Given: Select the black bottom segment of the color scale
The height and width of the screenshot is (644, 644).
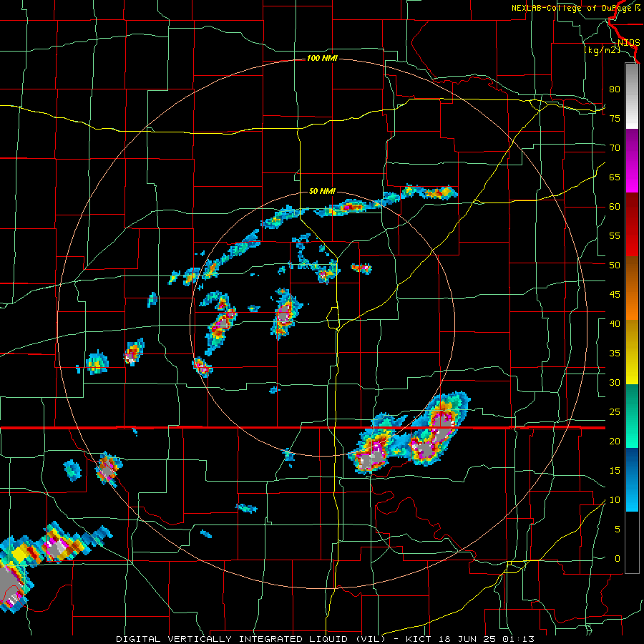Looking at the screenshot, I should [x=632, y=542].
